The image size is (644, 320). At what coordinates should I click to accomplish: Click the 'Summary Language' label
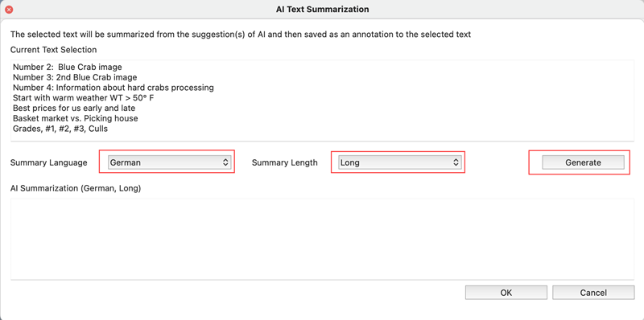click(x=49, y=162)
